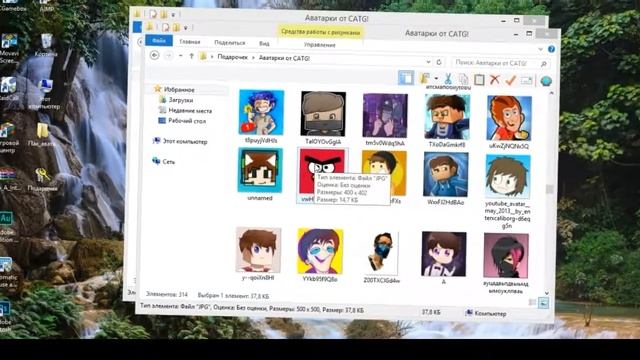
Task: Open address bar history dropdown
Action: pos(428,62)
